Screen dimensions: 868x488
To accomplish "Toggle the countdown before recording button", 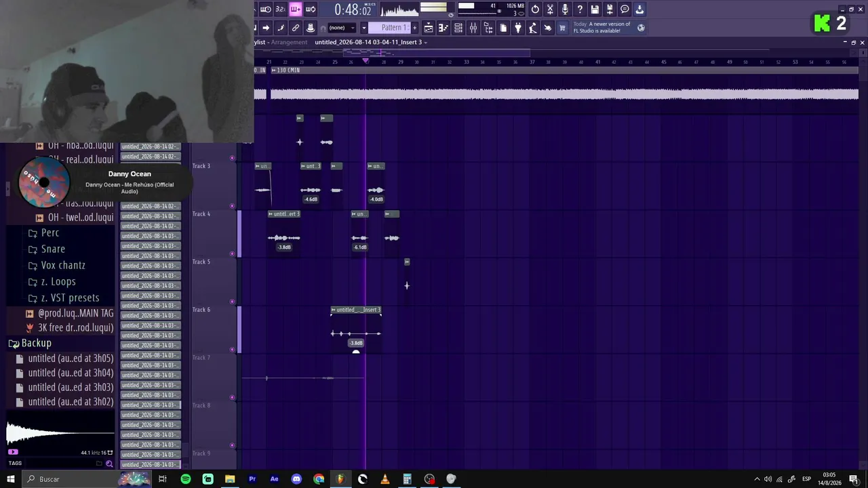I will click(281, 9).
